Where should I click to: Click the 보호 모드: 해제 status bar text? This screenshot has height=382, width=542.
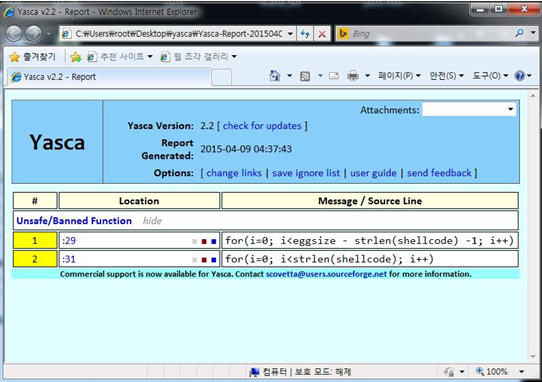click(x=323, y=372)
